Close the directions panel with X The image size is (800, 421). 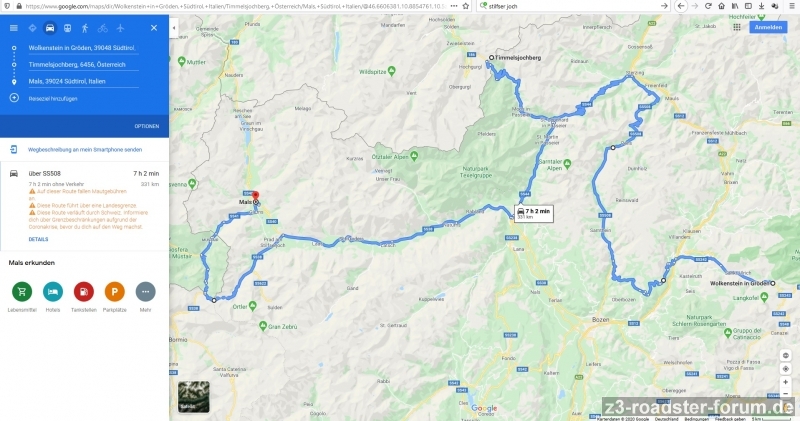pyautogui.click(x=154, y=28)
